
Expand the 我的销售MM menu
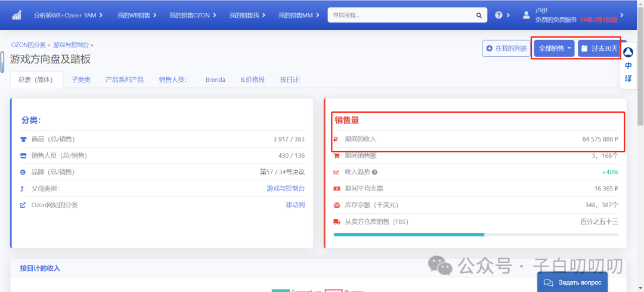(x=299, y=15)
